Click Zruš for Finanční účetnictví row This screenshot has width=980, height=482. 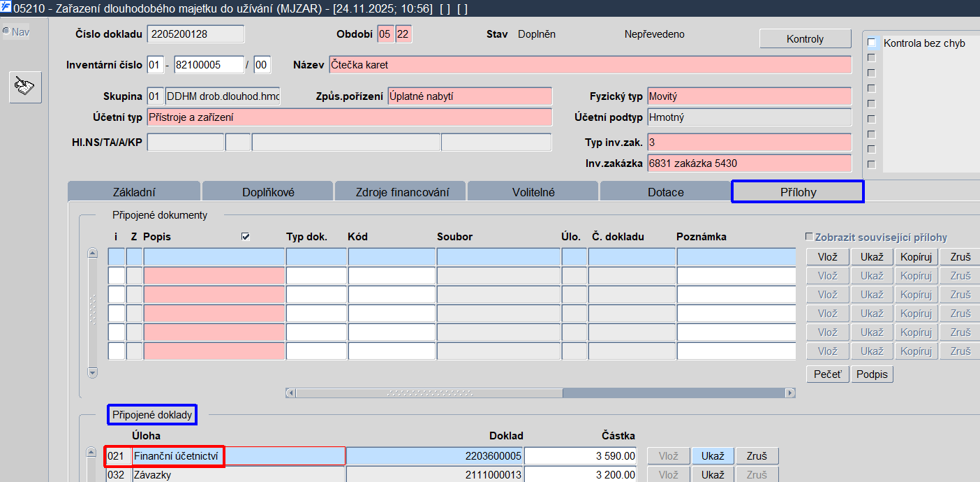coord(757,456)
